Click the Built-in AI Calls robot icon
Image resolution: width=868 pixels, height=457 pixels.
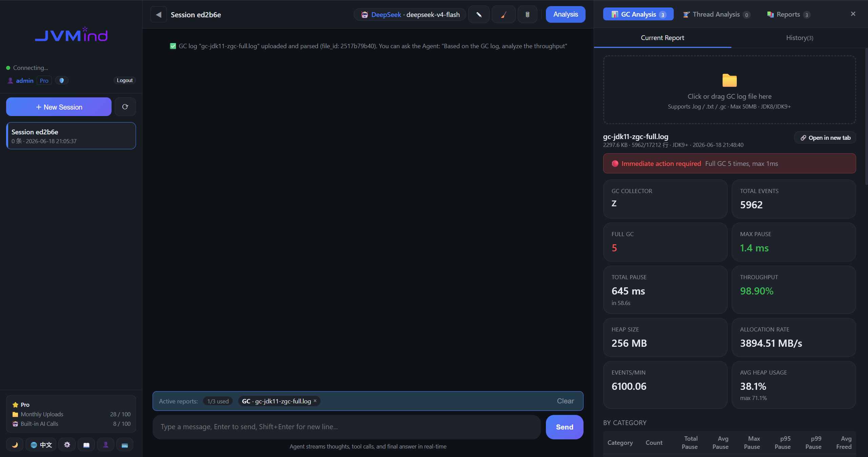(x=15, y=424)
